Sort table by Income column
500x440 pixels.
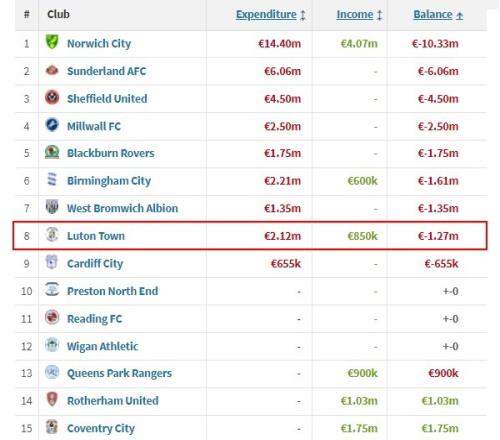pos(355,15)
